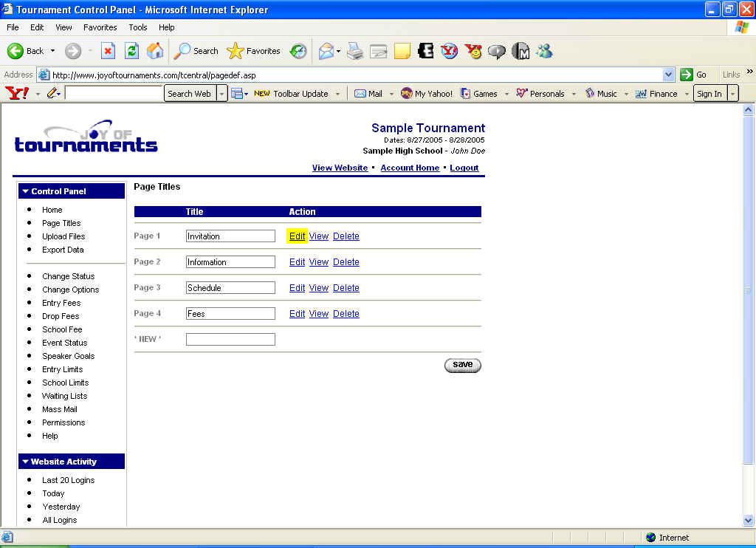
Task: Click the Yahoo! logo in toolbar
Action: coord(16,94)
